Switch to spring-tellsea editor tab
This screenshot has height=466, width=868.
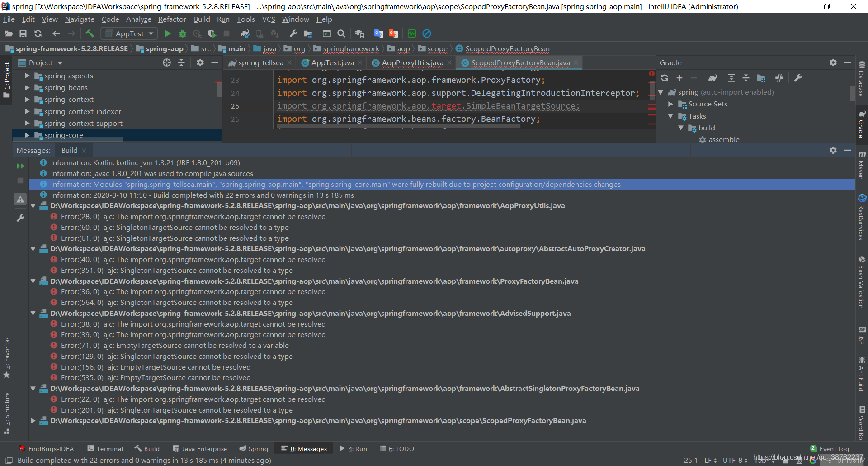[261, 62]
